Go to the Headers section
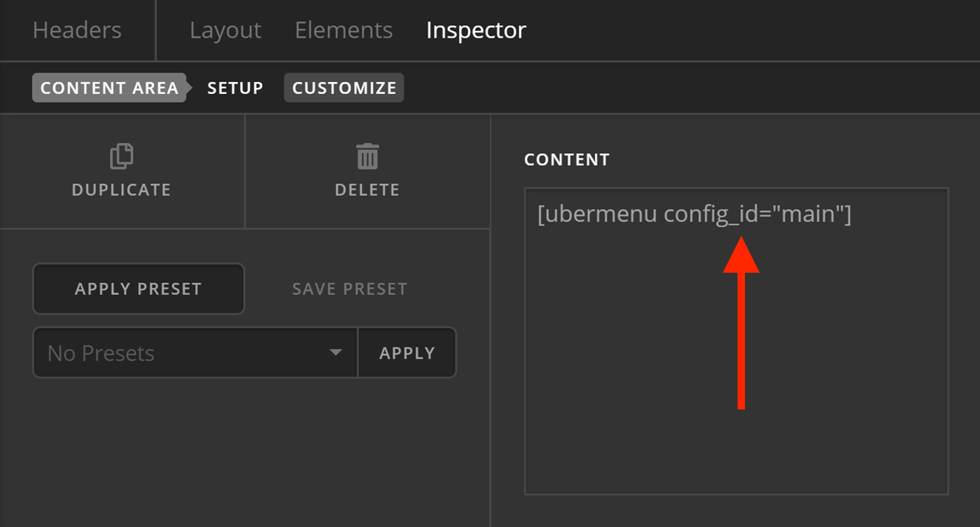This screenshot has width=980, height=527. 76,30
